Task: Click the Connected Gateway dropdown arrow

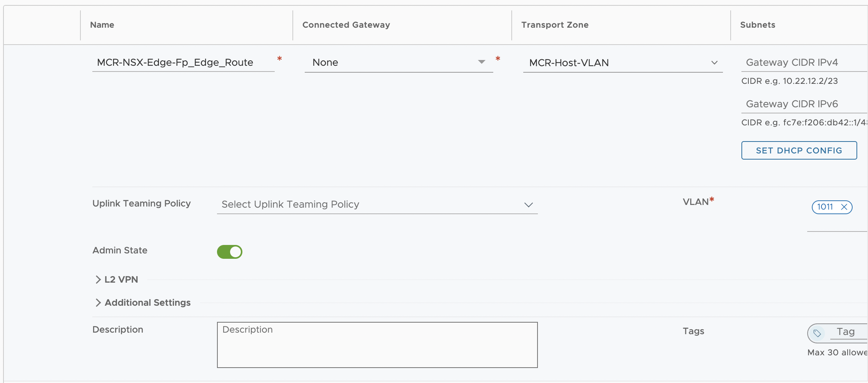Action: pyautogui.click(x=481, y=62)
